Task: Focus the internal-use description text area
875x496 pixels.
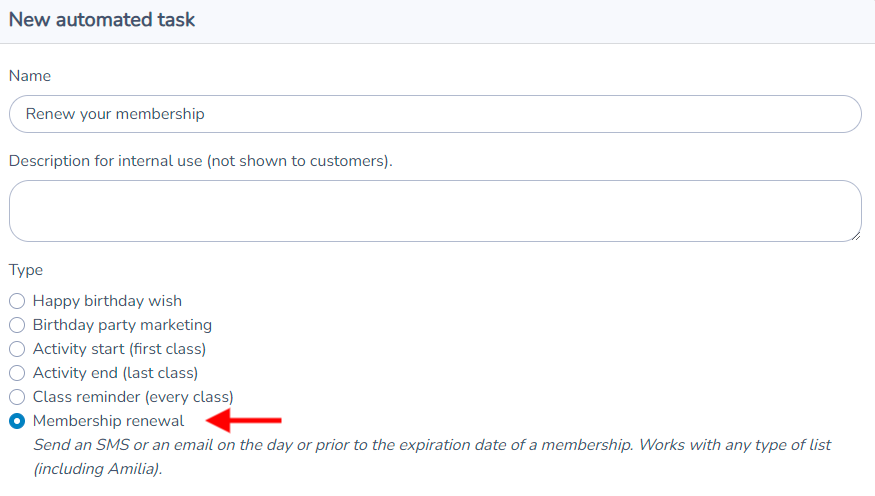Action: pyautogui.click(x=435, y=211)
